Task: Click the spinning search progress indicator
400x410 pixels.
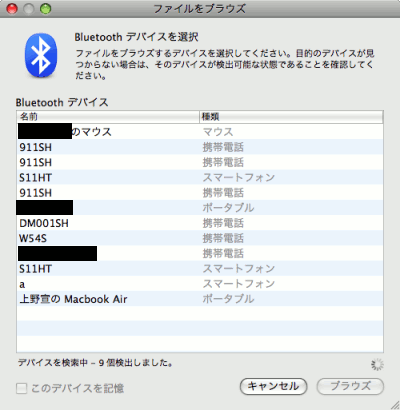Action: click(x=377, y=364)
